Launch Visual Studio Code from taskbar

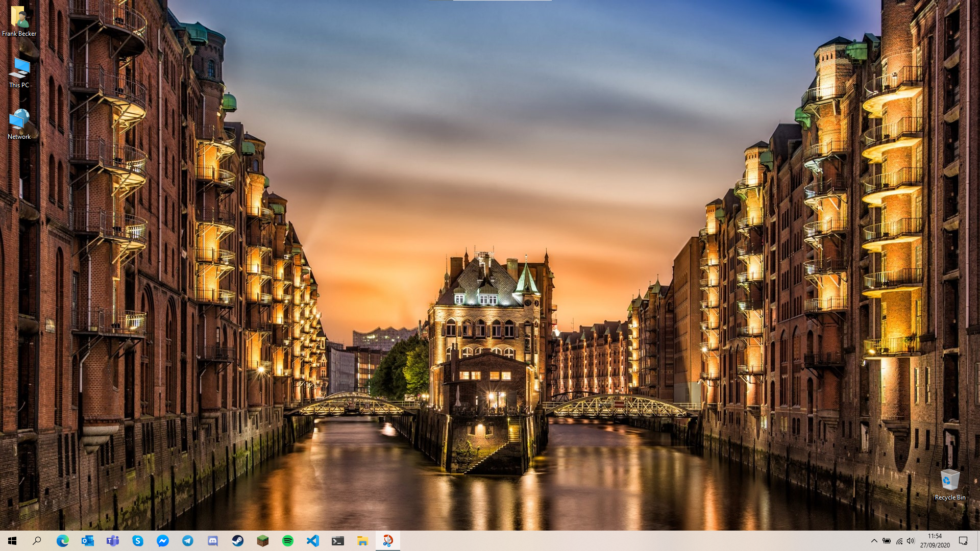[312, 541]
